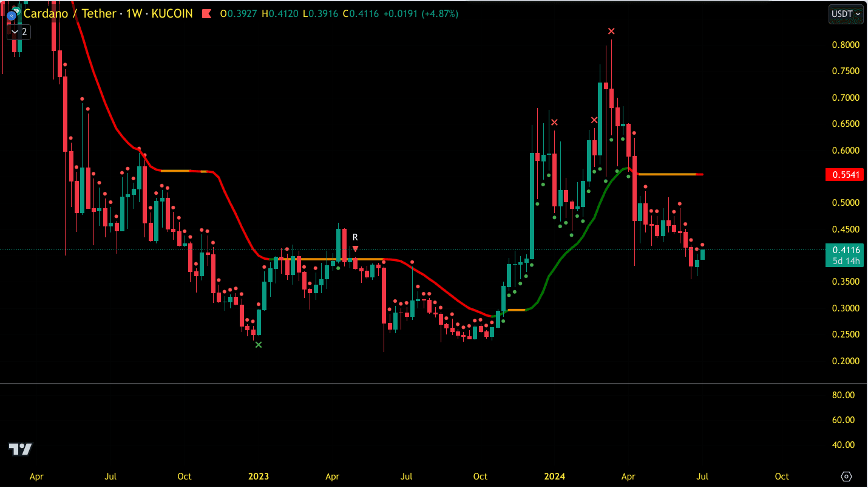Click the 0.7000 price scale label
Screen dimensions: 868x488
click(846, 98)
